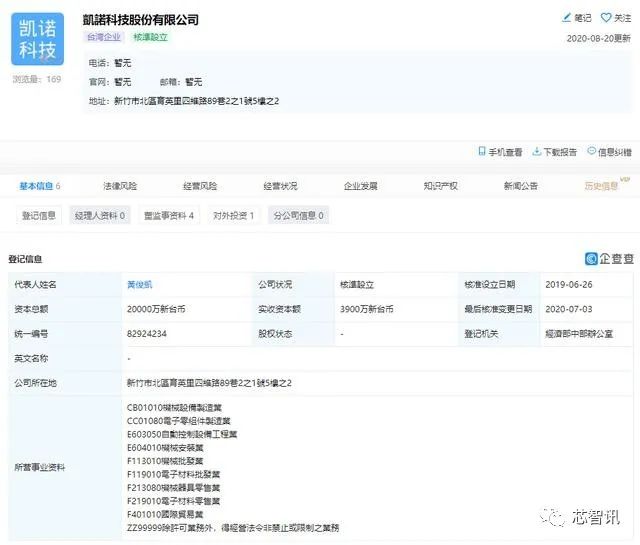This screenshot has width=640, height=545.
Task: Select the 董监事资料 4 sub-tab
Action: click(169, 215)
